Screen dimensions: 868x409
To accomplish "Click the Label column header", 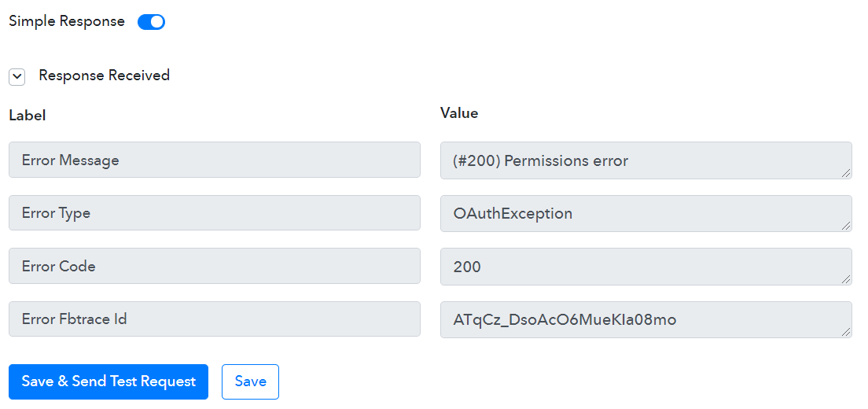I will (x=27, y=115).
